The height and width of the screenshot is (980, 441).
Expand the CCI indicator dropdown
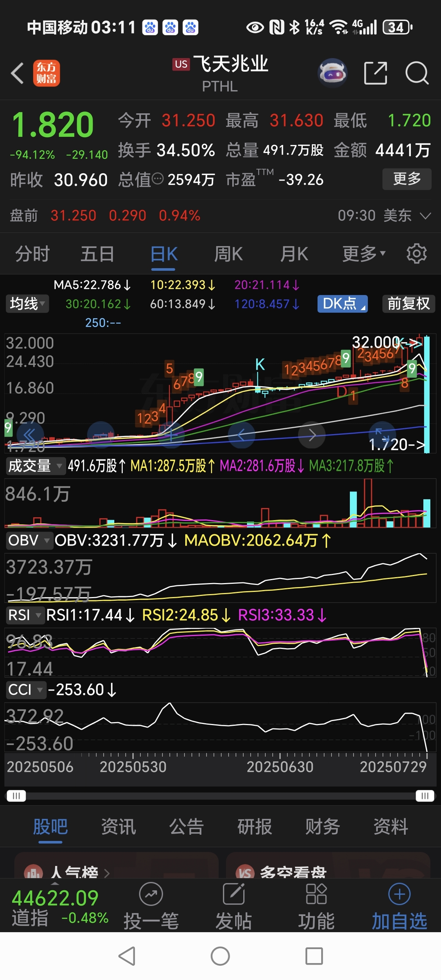pyautogui.click(x=26, y=689)
